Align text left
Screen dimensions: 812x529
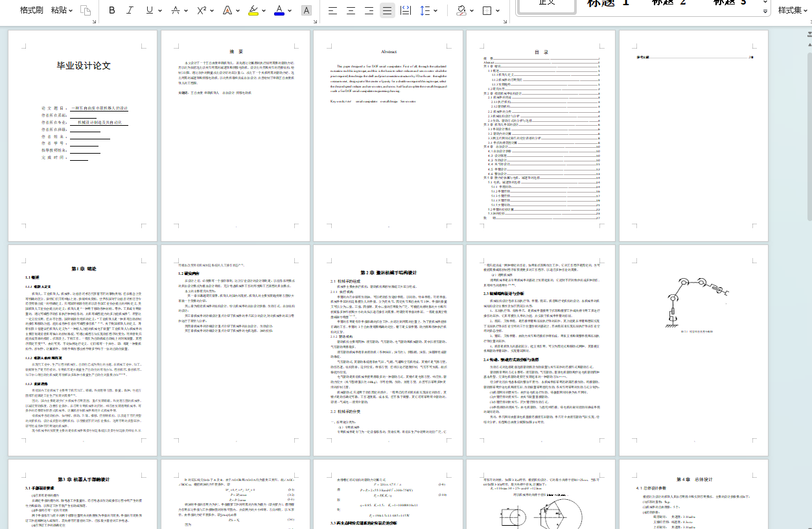tap(332, 10)
